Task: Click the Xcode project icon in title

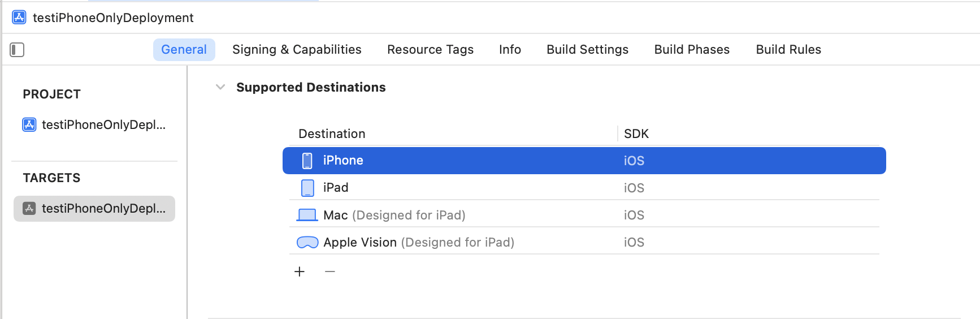Action: [19, 18]
